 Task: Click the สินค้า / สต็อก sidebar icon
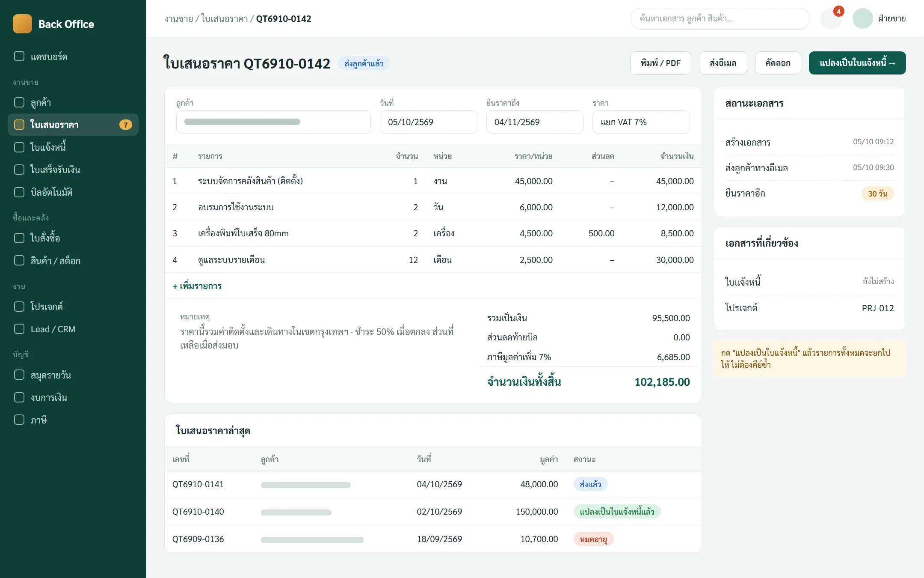(x=19, y=260)
